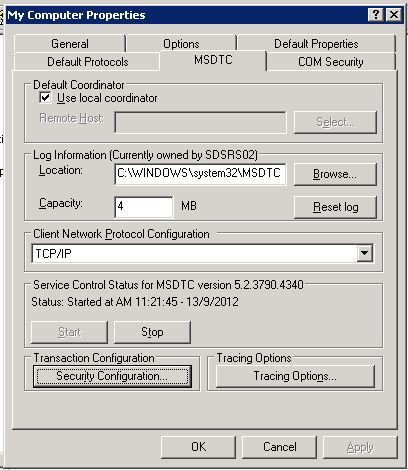This screenshot has height=471, width=408.
Task: Open Security Configuration dialog
Action: point(112,376)
